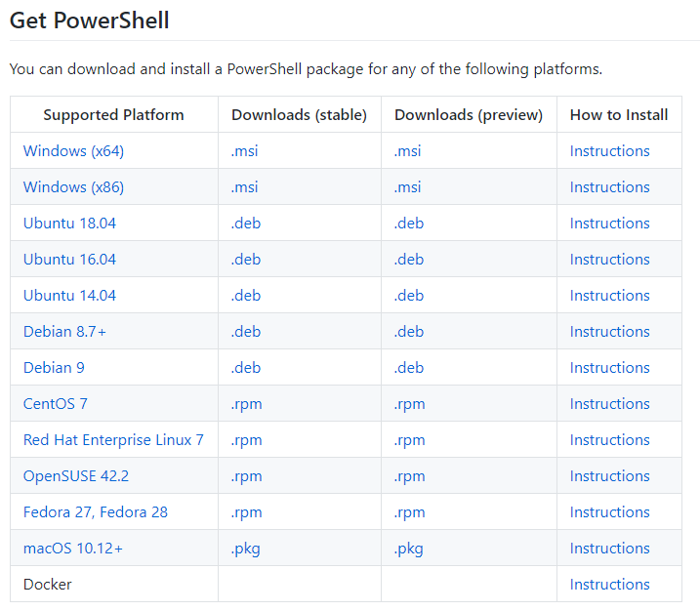Open the Debian 8.7+ platform link
700x611 pixels.
pyautogui.click(x=64, y=332)
